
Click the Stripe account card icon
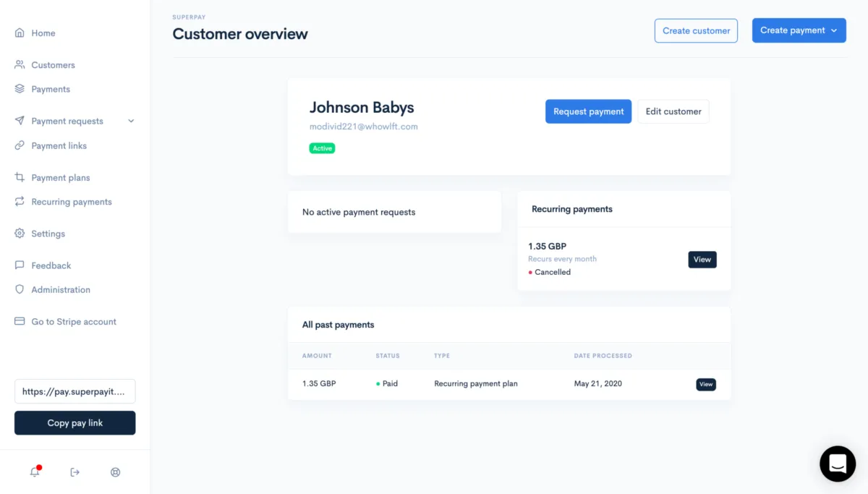(x=20, y=321)
